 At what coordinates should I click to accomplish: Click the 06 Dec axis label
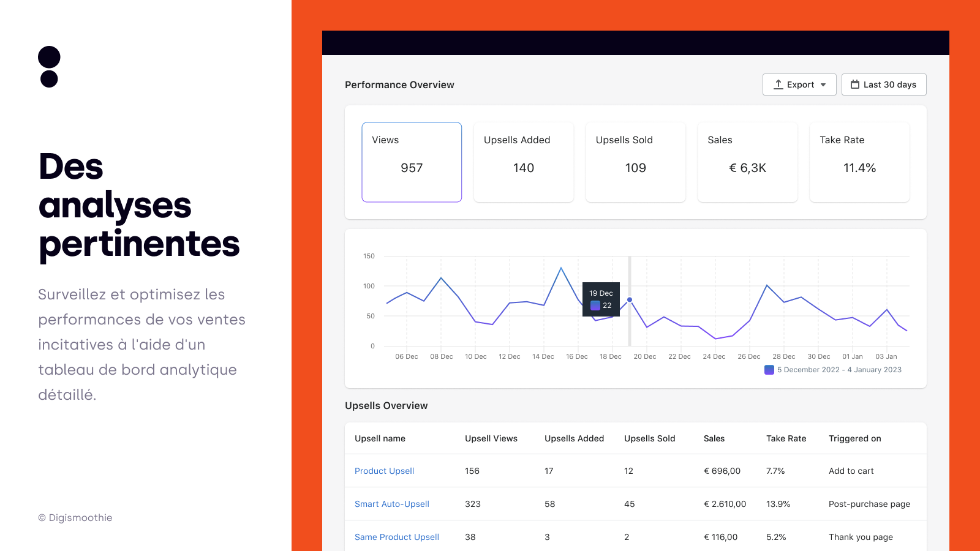tap(407, 356)
